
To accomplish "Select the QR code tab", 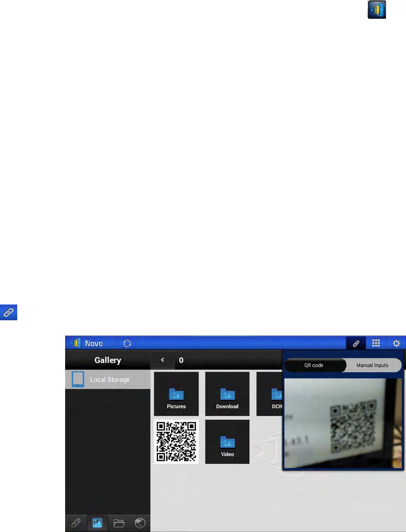I will click(x=314, y=365).
